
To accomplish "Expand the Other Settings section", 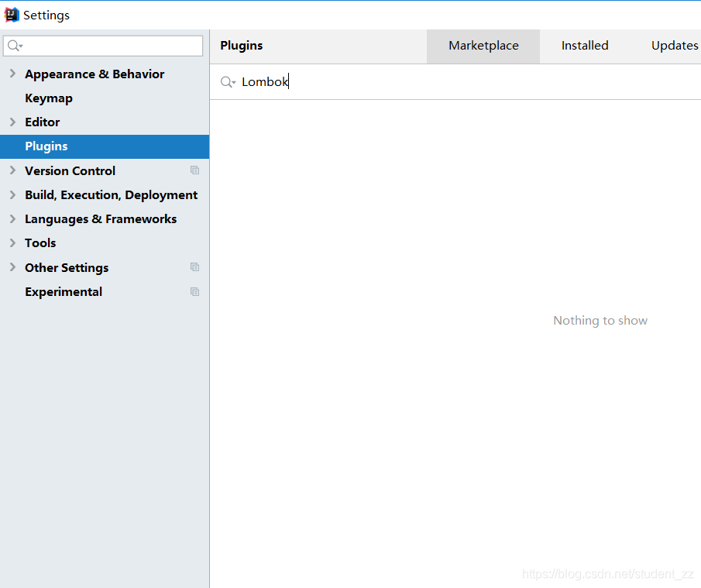I will (x=12, y=267).
